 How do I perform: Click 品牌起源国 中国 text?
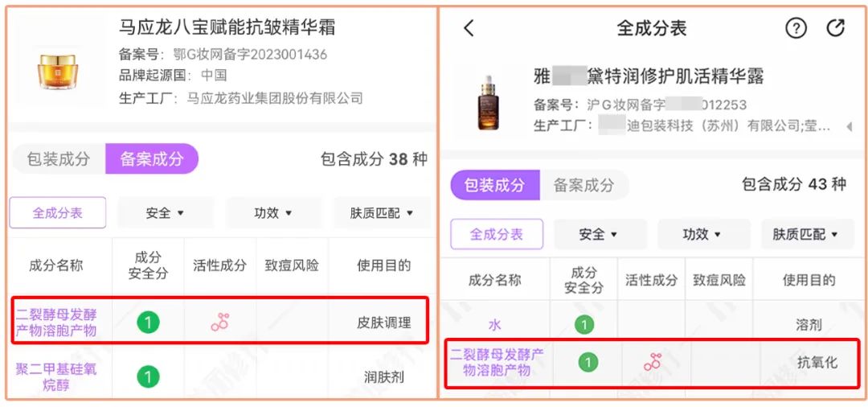tap(173, 76)
